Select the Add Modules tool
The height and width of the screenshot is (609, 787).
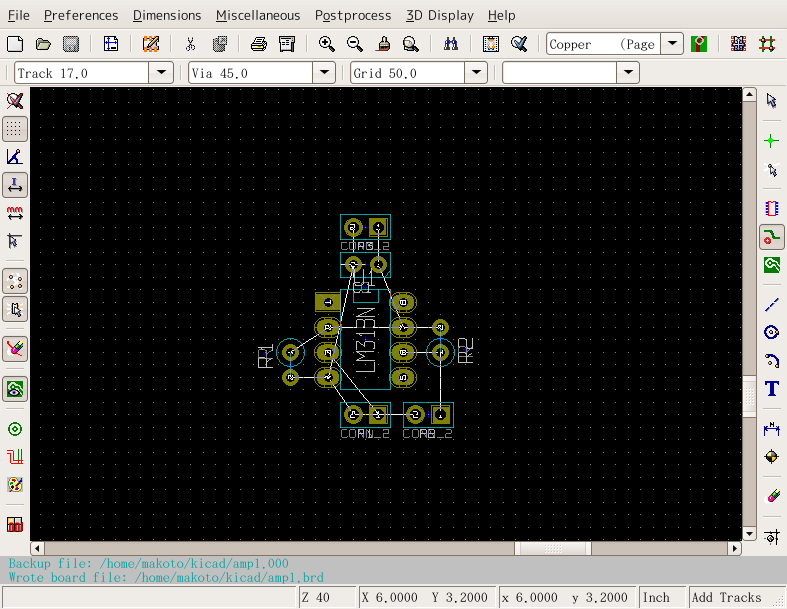(x=771, y=209)
